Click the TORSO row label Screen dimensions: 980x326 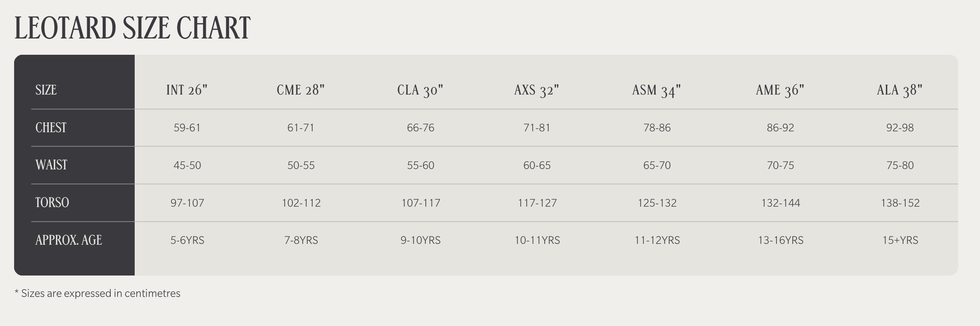pos(52,202)
